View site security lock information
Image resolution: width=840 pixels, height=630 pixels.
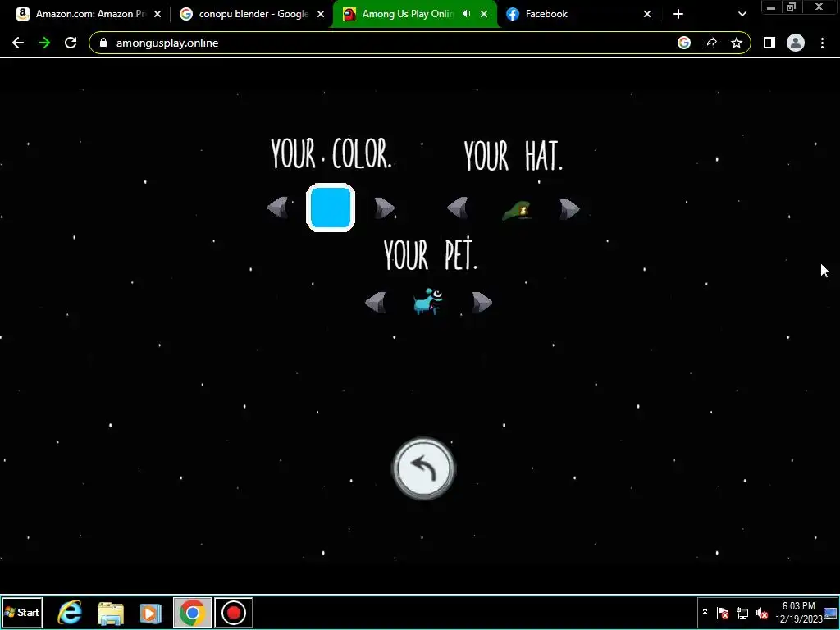click(103, 43)
